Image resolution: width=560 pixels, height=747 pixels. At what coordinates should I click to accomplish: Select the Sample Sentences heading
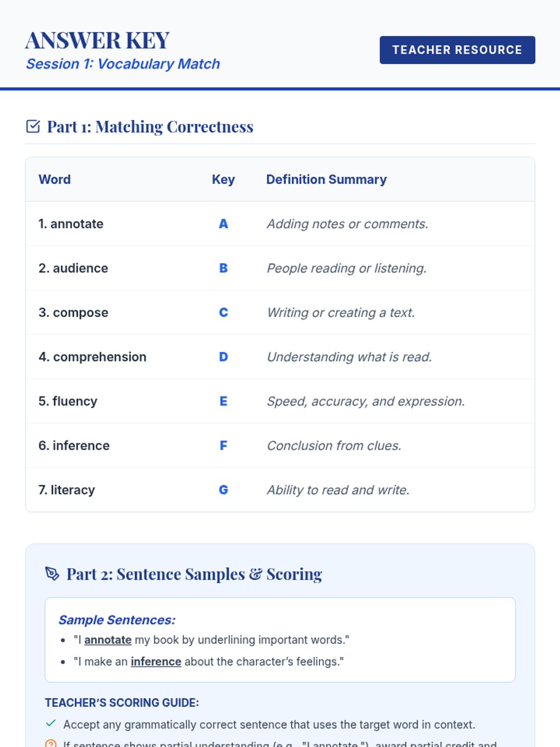point(117,620)
